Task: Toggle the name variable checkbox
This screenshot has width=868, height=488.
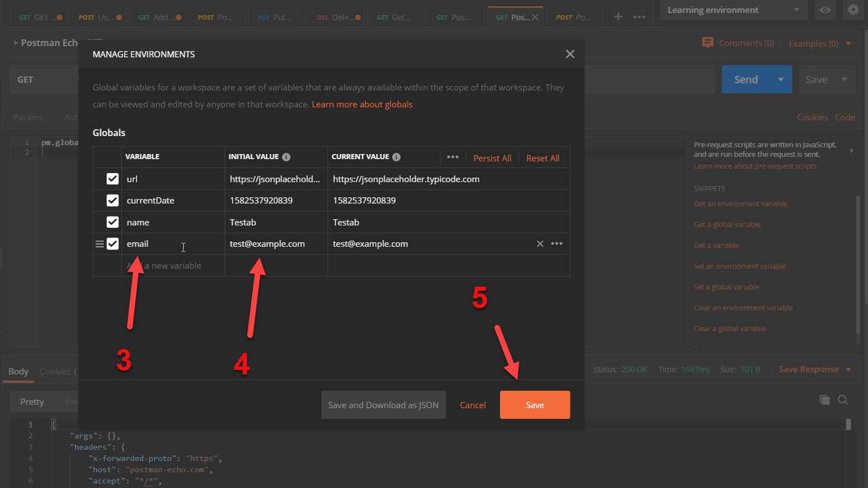Action: [x=112, y=222]
